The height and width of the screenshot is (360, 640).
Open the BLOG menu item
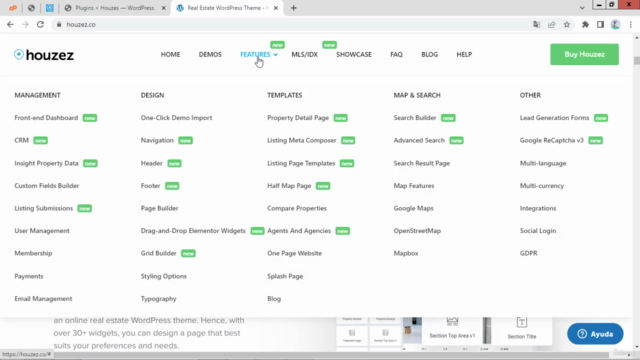[x=429, y=54]
